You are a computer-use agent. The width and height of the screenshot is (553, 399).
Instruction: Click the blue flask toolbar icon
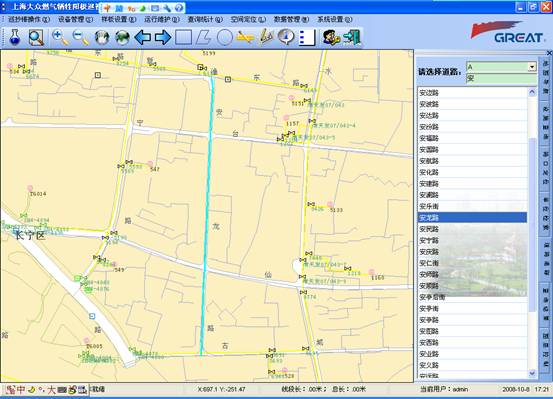(x=14, y=37)
